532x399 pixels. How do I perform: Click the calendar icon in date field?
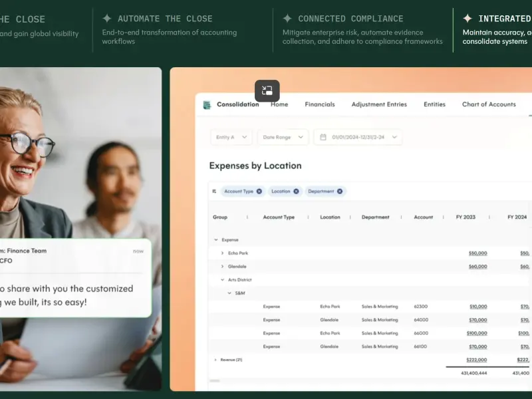(323, 137)
